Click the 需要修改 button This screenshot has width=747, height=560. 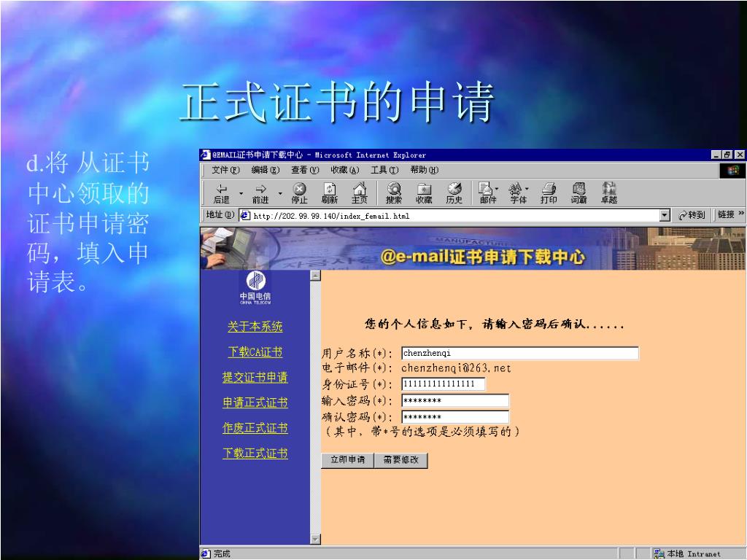(x=401, y=460)
